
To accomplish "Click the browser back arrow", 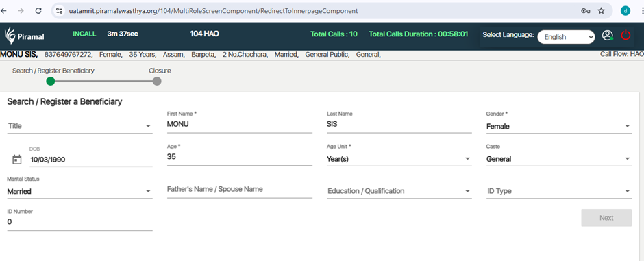I will pyautogui.click(x=3, y=11).
